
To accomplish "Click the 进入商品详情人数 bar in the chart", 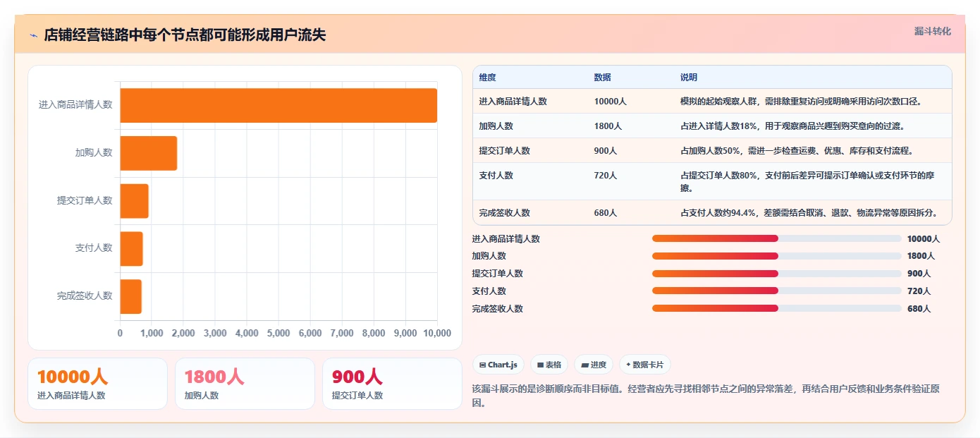I will pos(278,105).
